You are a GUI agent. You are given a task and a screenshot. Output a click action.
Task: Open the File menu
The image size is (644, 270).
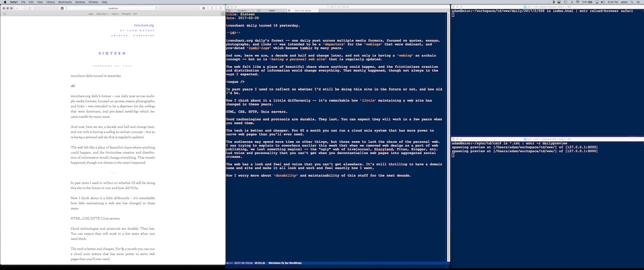click(x=23, y=2)
